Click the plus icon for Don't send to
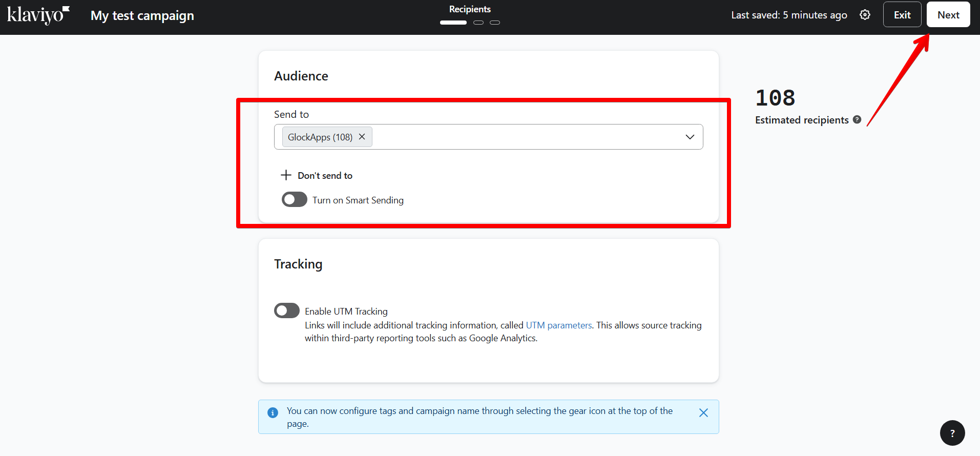Image resolution: width=980 pixels, height=456 pixels. pyautogui.click(x=286, y=175)
